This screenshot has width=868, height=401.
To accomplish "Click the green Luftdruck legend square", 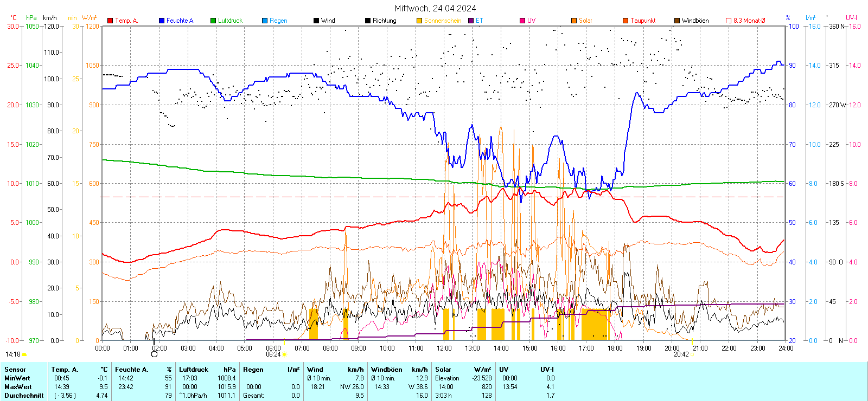I will [213, 21].
